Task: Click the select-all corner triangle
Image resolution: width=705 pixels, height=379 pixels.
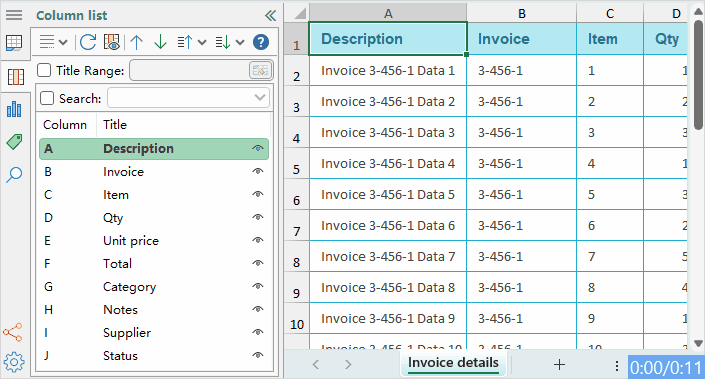Action: tap(300, 13)
